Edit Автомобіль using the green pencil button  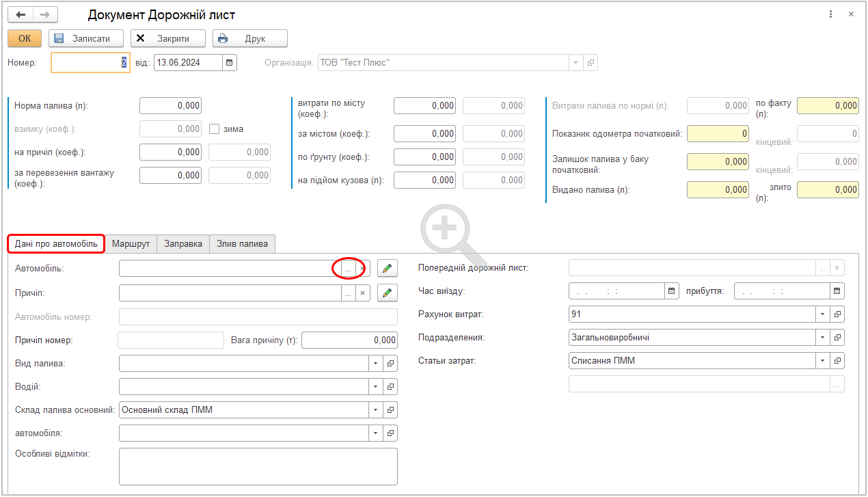388,269
